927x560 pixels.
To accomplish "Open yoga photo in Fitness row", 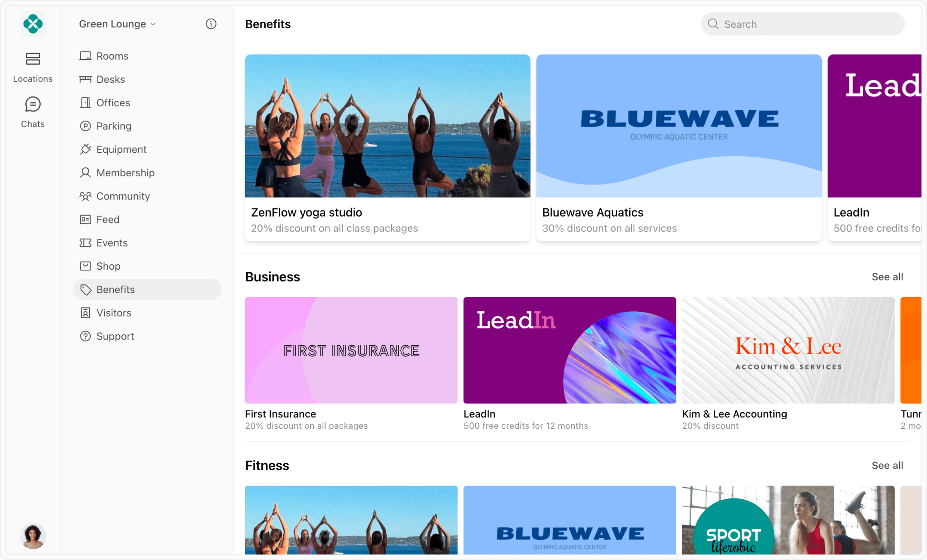I will pyautogui.click(x=351, y=520).
